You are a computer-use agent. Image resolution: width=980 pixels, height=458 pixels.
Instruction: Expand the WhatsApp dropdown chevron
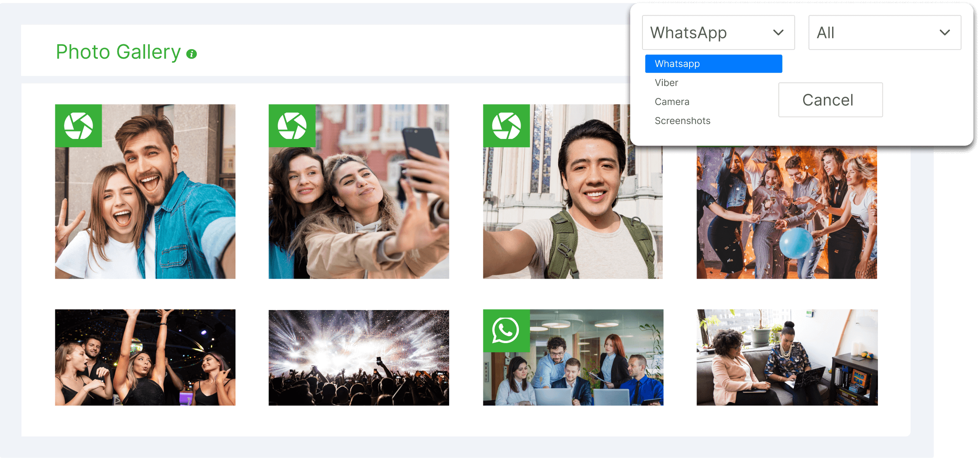tap(778, 33)
